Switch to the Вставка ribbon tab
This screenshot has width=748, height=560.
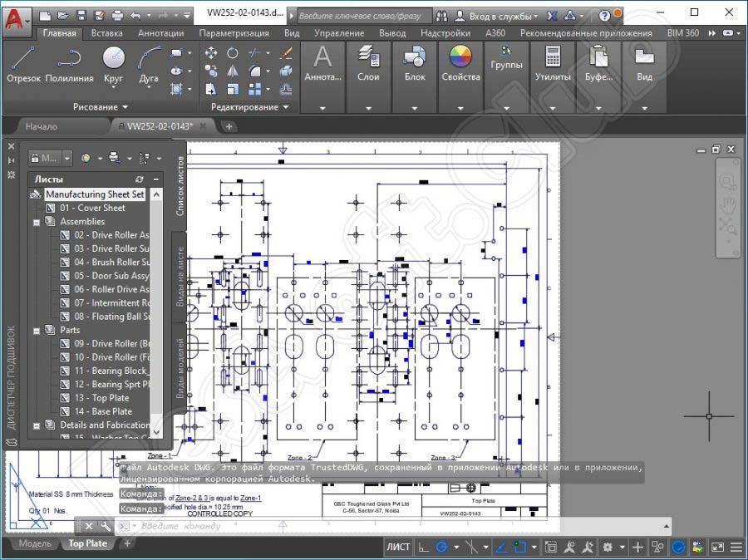coord(107,33)
